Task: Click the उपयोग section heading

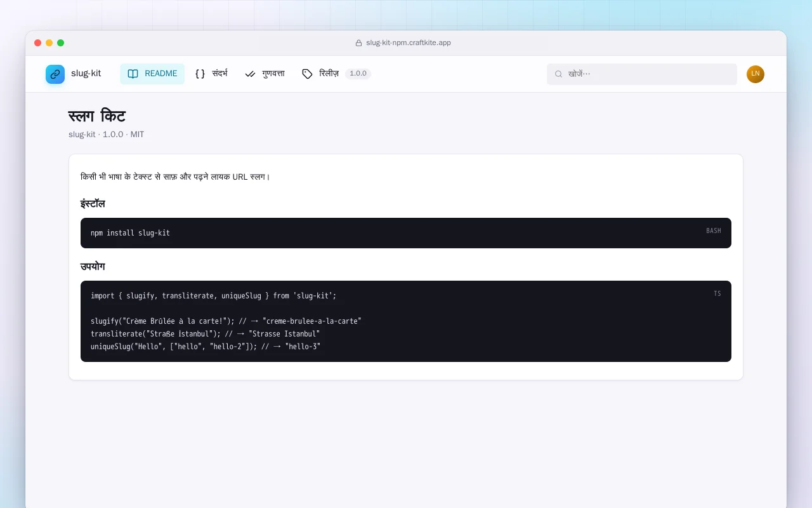Action: (x=93, y=267)
